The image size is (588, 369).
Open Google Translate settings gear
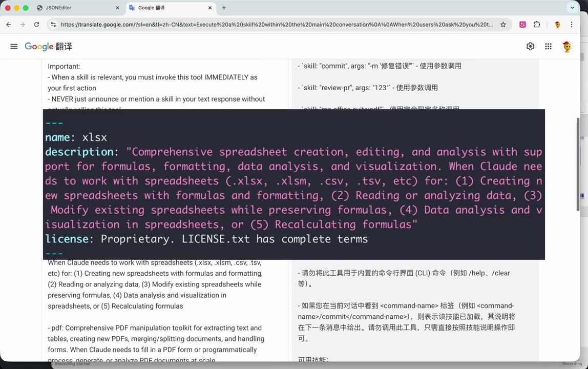coord(530,47)
